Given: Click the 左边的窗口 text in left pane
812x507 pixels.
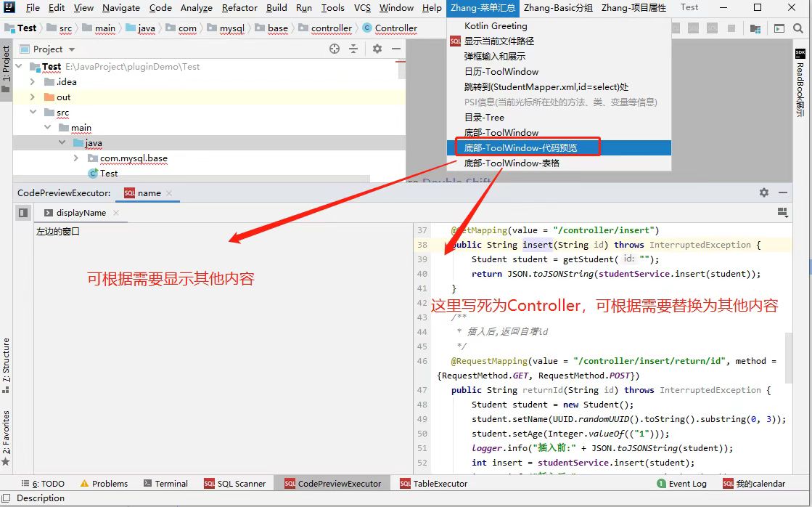Looking at the screenshot, I should [58, 232].
